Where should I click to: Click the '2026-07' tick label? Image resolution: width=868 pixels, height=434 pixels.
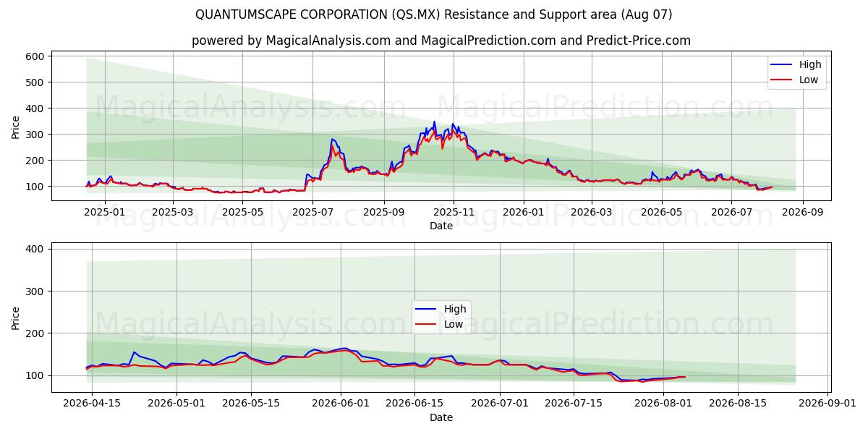coord(731,212)
